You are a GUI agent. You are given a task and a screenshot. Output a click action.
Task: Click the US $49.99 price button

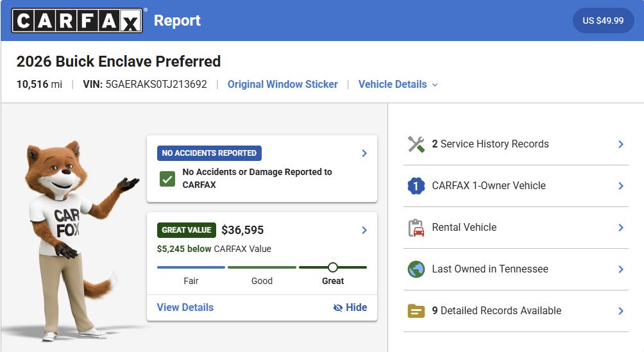(603, 21)
